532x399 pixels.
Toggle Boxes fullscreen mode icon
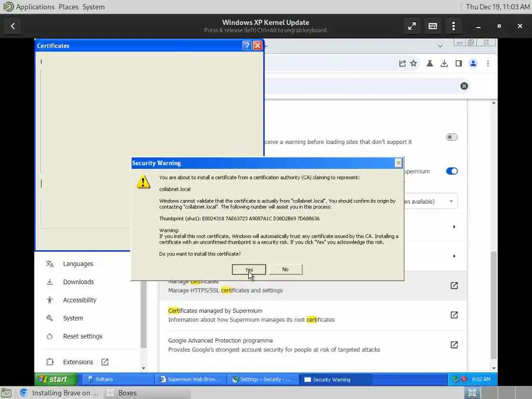(x=412, y=26)
